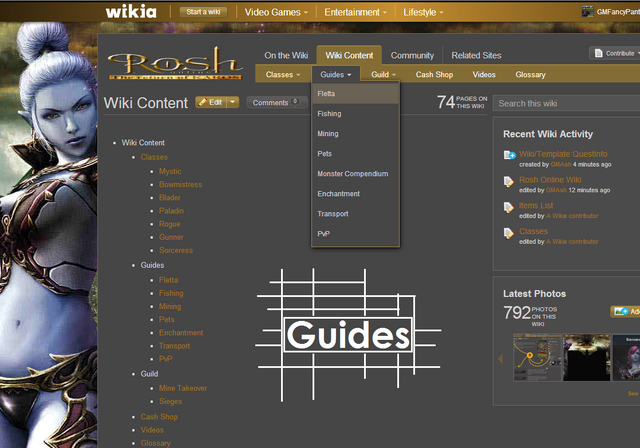Click the edit icon beside Items List
Image resolution: width=640 pixels, height=448 pixels.
tap(509, 207)
